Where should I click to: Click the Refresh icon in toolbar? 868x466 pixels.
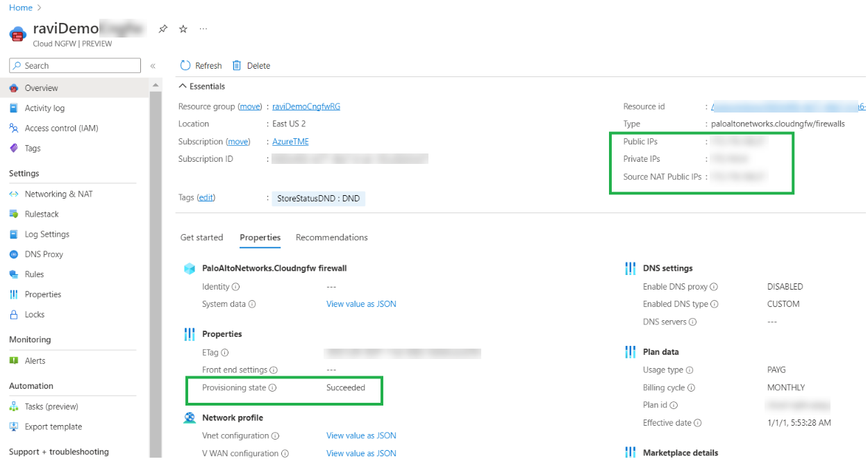tap(185, 65)
